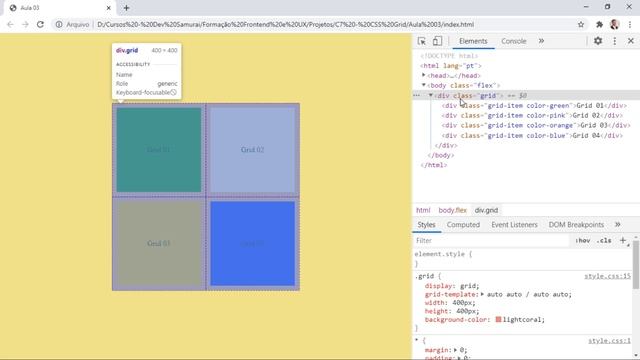Collapse the div class grid node
640x360 pixels.
(x=430, y=95)
